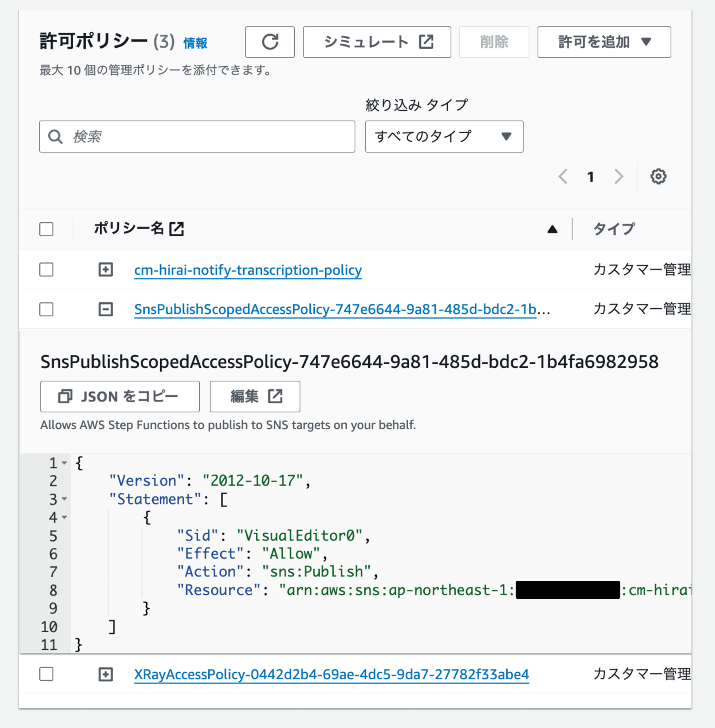Fold JSON line 4 statement object
The image size is (715, 728).
coord(64,518)
